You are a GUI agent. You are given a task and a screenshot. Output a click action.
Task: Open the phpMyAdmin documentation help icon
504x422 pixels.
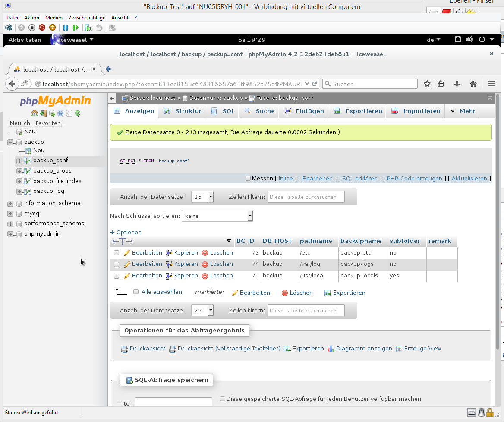click(x=60, y=113)
